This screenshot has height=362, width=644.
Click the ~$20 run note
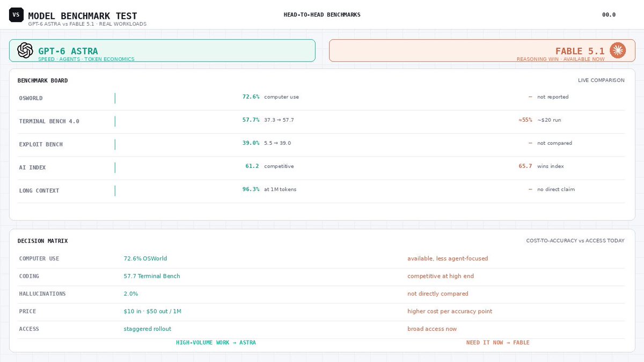550,120
